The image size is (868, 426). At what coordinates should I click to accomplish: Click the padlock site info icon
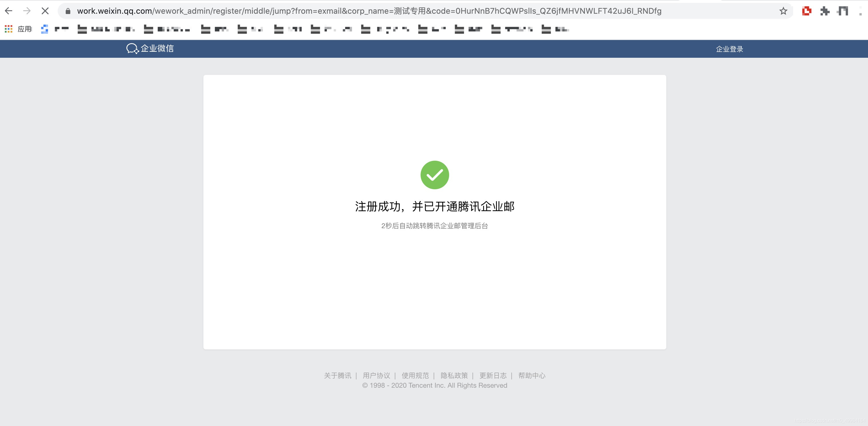click(68, 11)
